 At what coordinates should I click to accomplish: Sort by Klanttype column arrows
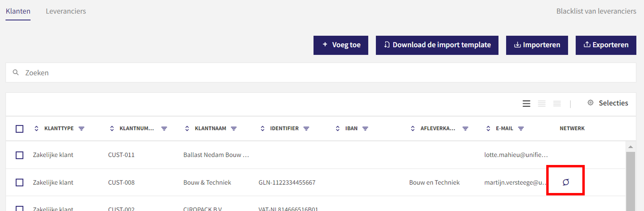[x=36, y=129]
